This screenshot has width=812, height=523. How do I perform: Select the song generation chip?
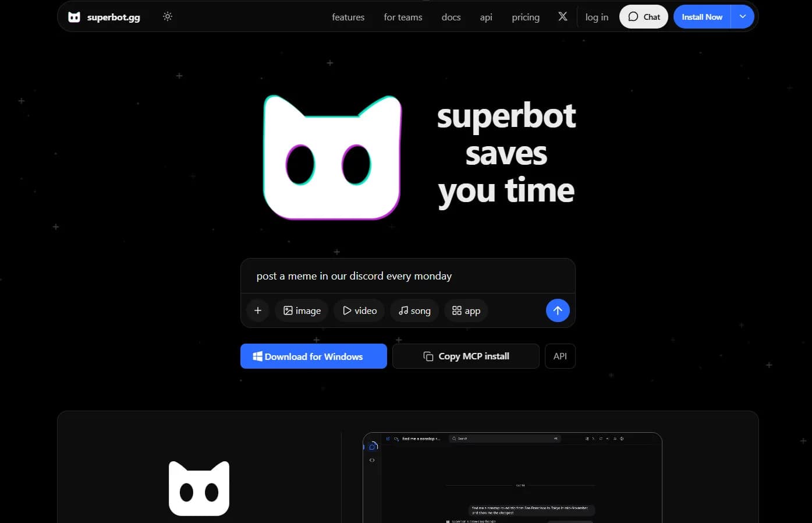click(x=414, y=310)
